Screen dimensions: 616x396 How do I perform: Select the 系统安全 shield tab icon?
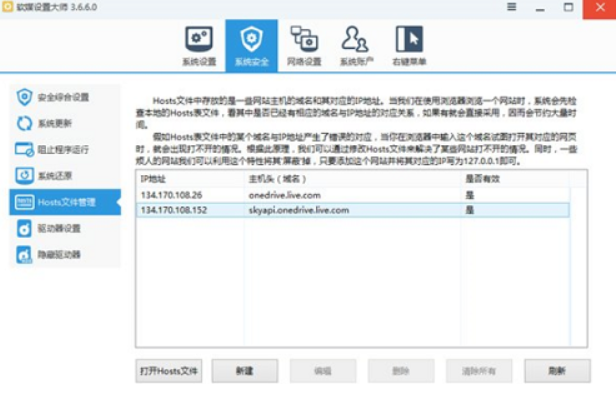click(x=251, y=39)
